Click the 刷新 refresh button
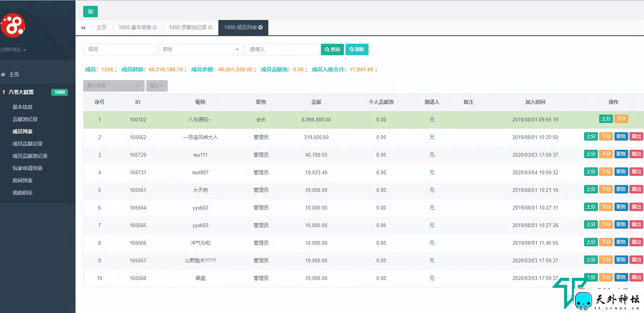Viewport: 644px width, 313px height. (357, 49)
